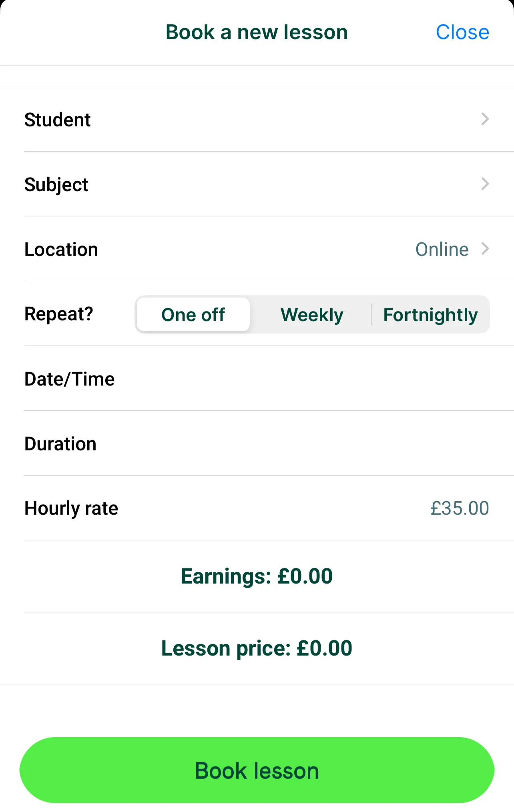Tap the Book a new lesson title
Image resolution: width=514 pixels, height=812 pixels.
pos(257,32)
